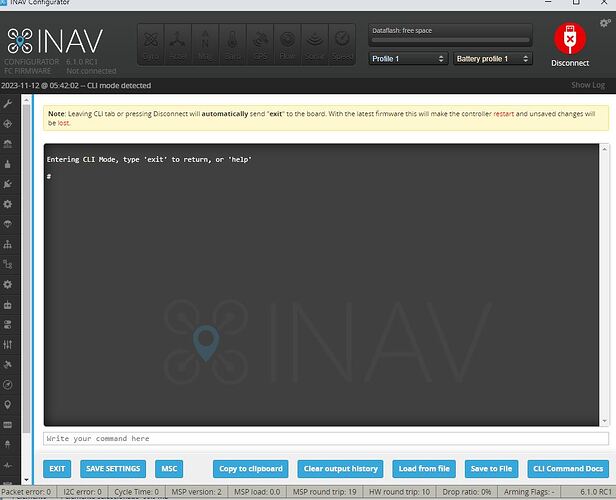Click the Flow sensor indicator
Screen dimensions: 616x500
pos(288,44)
